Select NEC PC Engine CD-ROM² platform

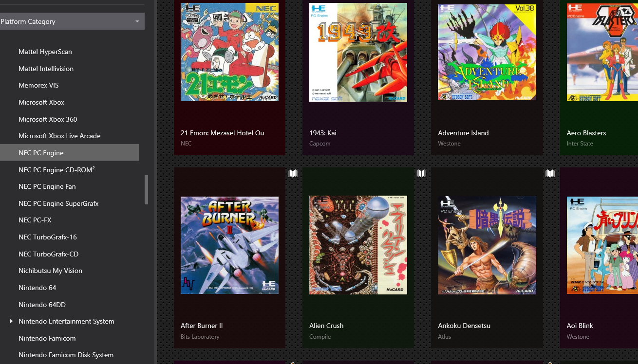pos(56,170)
